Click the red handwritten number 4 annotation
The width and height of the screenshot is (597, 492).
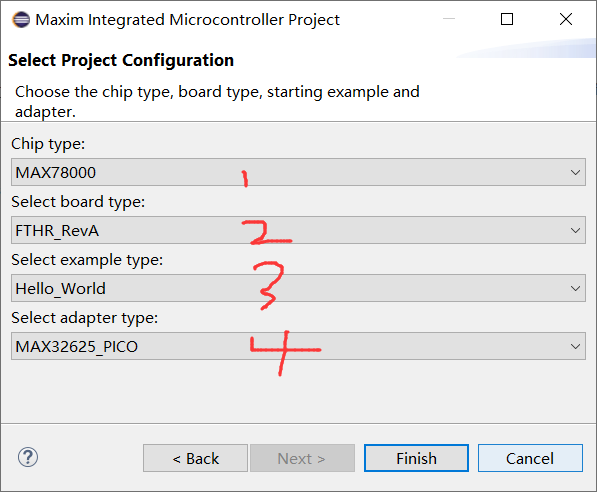pos(286,353)
